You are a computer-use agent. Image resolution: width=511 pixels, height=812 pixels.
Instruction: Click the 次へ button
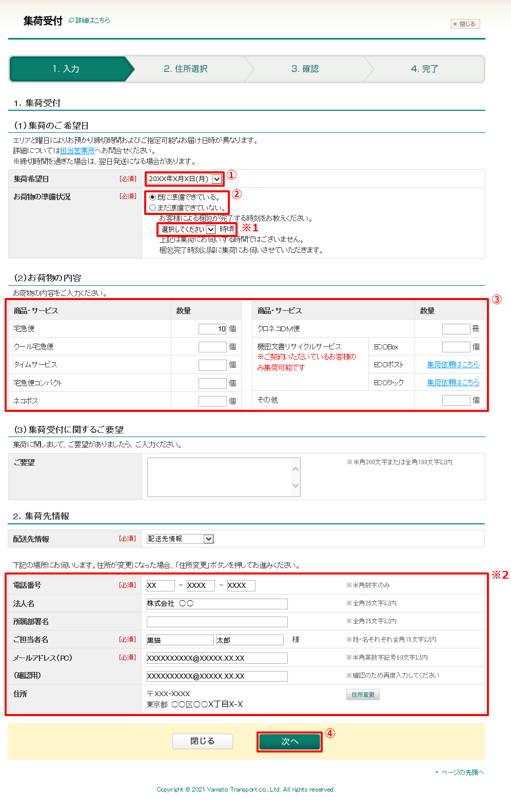tap(290, 742)
